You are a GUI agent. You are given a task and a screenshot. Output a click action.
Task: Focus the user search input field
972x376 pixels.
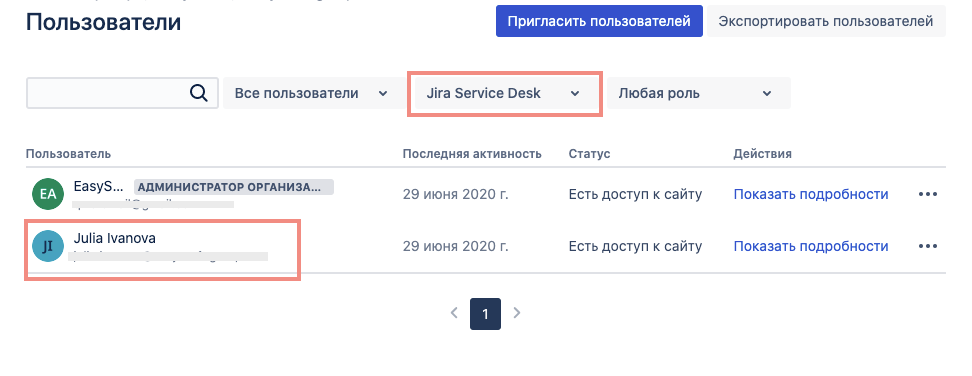tap(122, 93)
